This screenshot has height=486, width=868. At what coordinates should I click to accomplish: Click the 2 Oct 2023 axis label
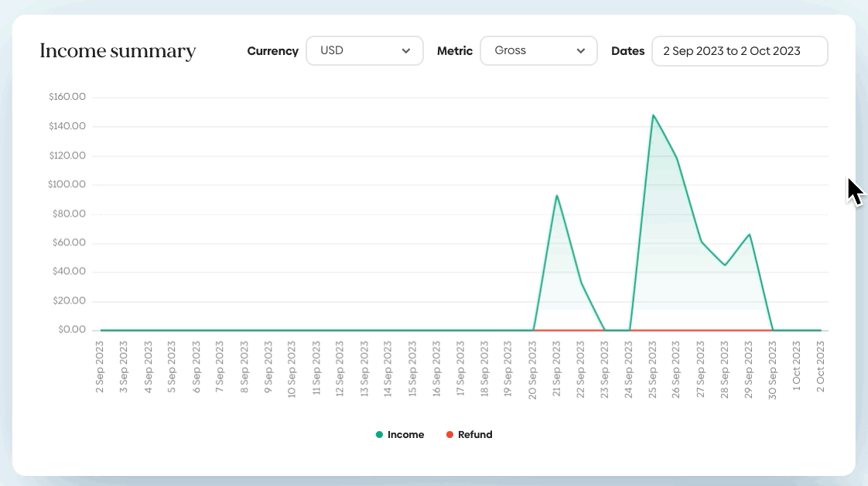click(820, 367)
